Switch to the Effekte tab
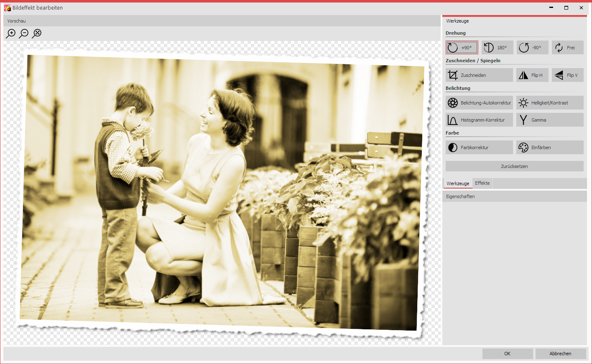 click(x=482, y=183)
